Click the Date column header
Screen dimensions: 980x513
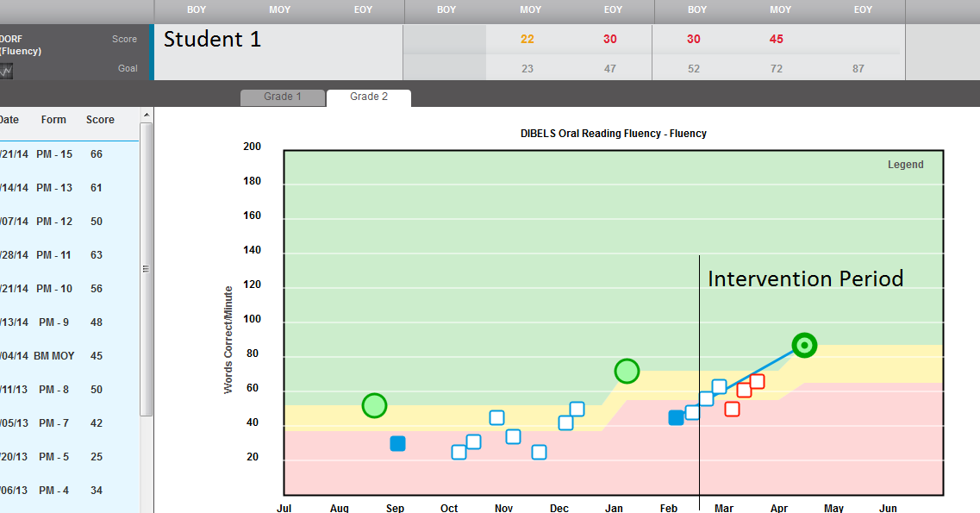click(9, 120)
